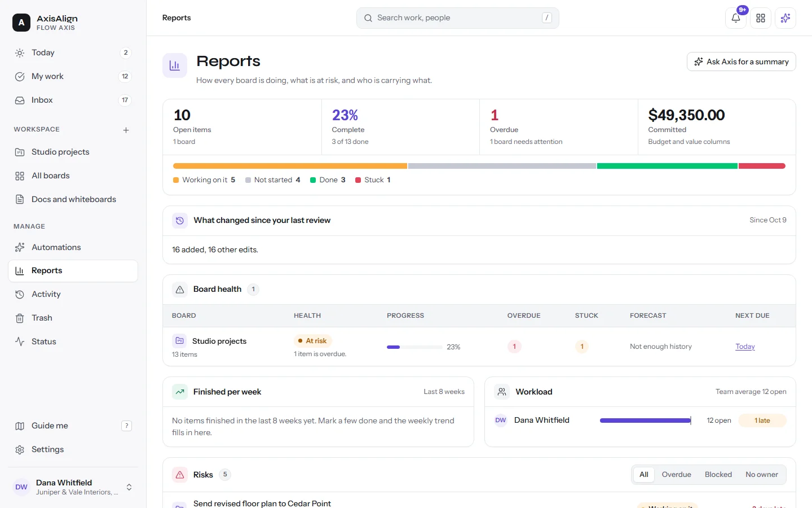Go to Automations

click(x=73, y=247)
